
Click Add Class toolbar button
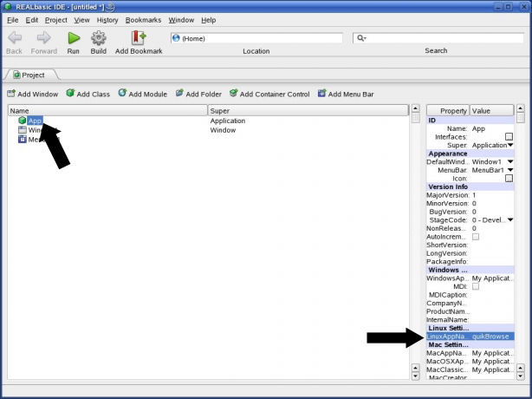(88, 94)
